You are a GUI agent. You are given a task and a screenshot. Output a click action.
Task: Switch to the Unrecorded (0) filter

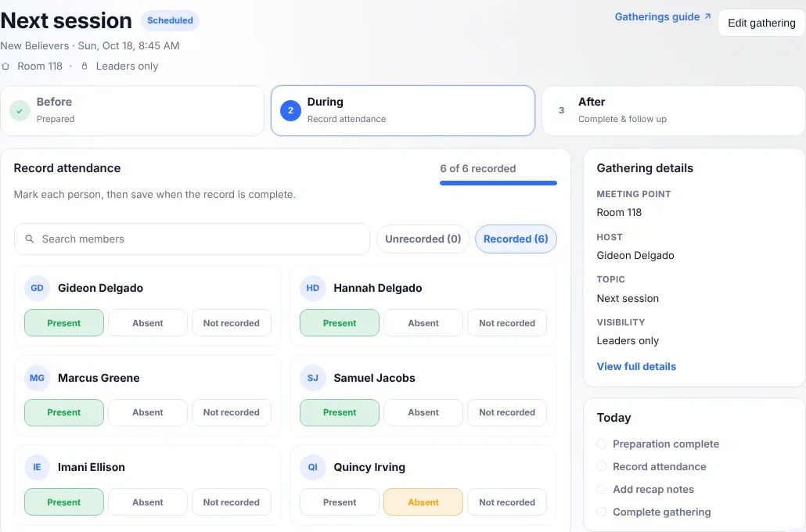[x=423, y=239]
